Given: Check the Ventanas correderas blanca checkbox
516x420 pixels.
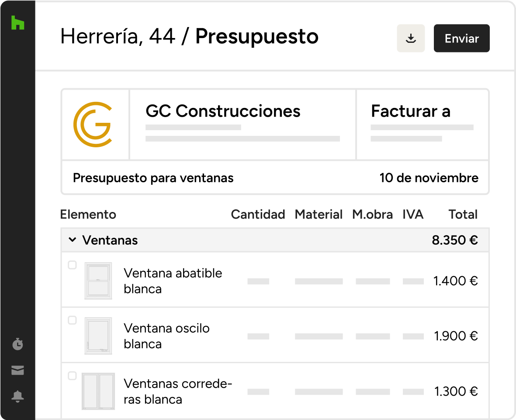Looking at the screenshot, I should 73,376.
